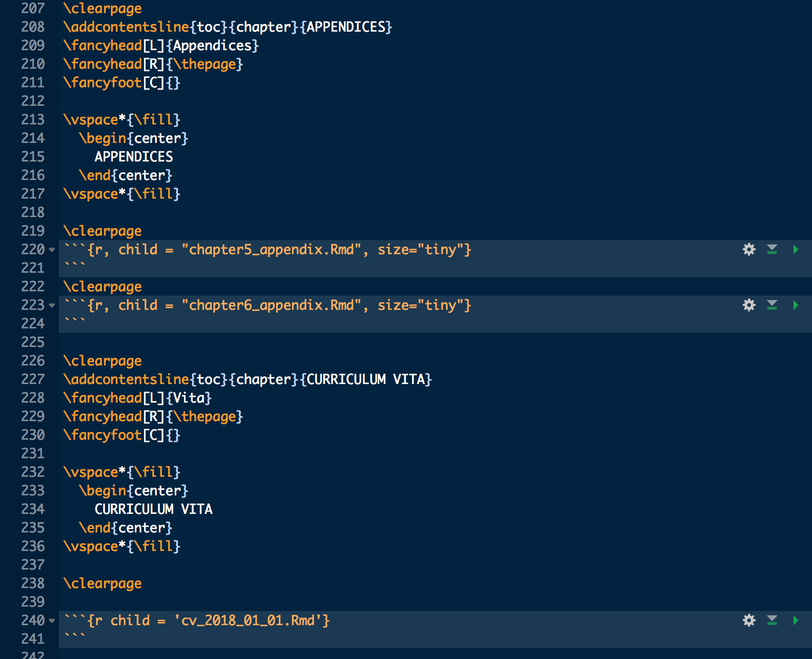This screenshot has width=812, height=659.
Task: Click 'cv_2018_01_01.Rmd' file name string
Action: (248, 620)
